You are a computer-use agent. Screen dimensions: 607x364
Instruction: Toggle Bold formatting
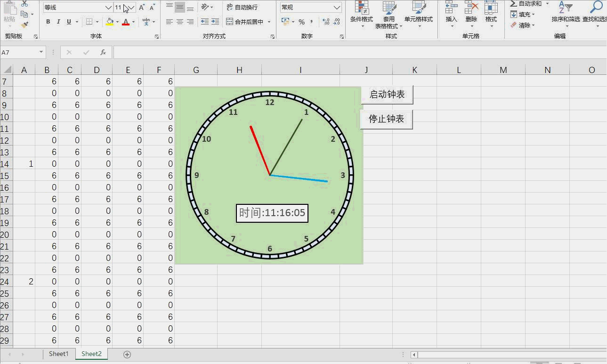pyautogui.click(x=48, y=22)
